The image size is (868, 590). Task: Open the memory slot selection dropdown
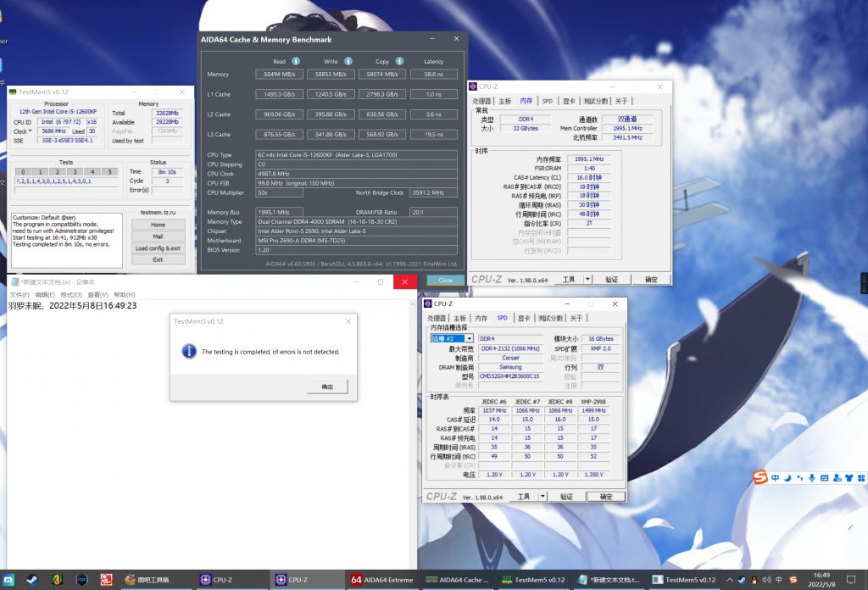coord(469,338)
